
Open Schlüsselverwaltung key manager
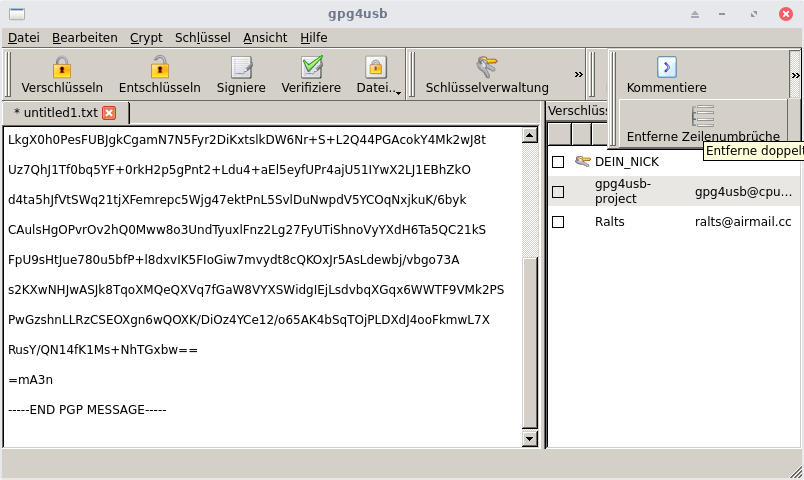point(487,74)
